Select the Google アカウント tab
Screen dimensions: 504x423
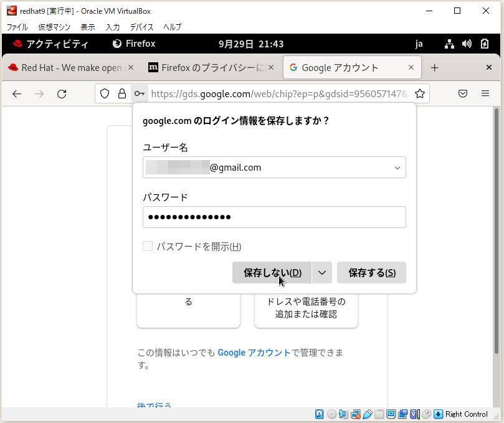point(352,67)
